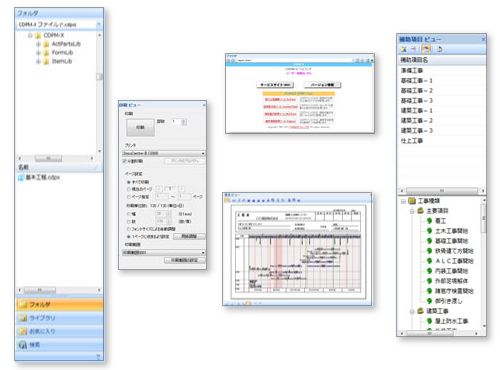This screenshot has width=500, height=370.
Task: Click the FormLib folder icon
Action: [x=46, y=53]
